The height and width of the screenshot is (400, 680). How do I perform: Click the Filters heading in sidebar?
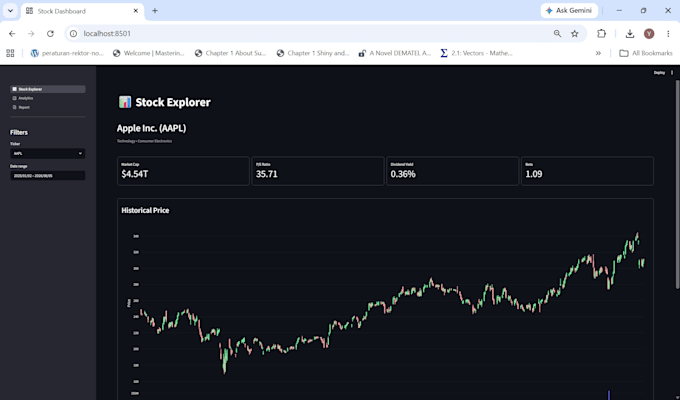19,132
